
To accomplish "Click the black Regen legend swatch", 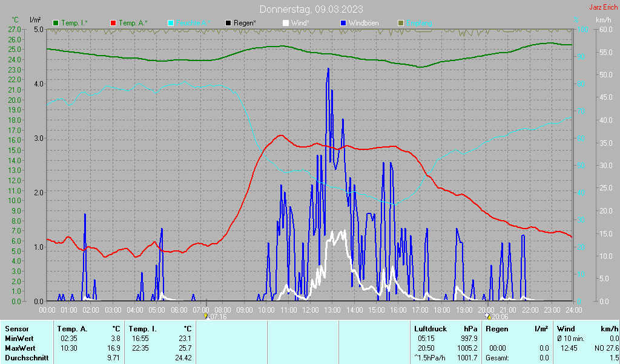I will point(228,24).
